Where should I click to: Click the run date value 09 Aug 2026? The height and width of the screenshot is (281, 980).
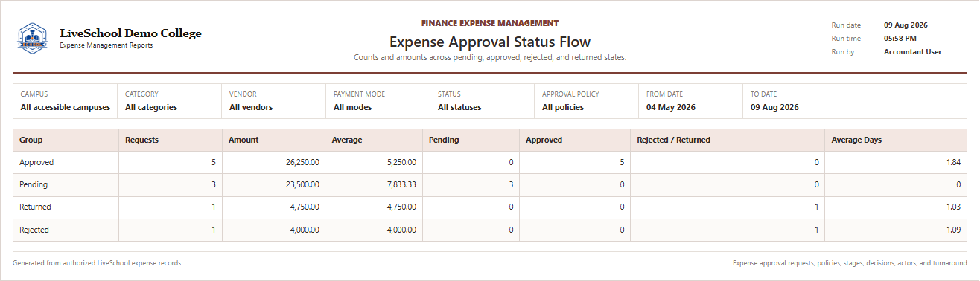906,25
